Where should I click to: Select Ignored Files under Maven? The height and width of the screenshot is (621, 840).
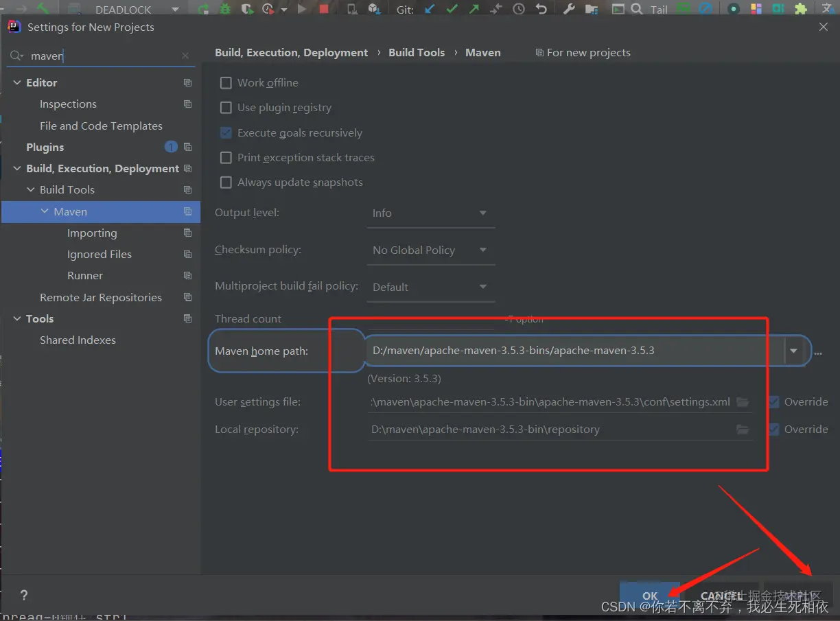coord(100,255)
